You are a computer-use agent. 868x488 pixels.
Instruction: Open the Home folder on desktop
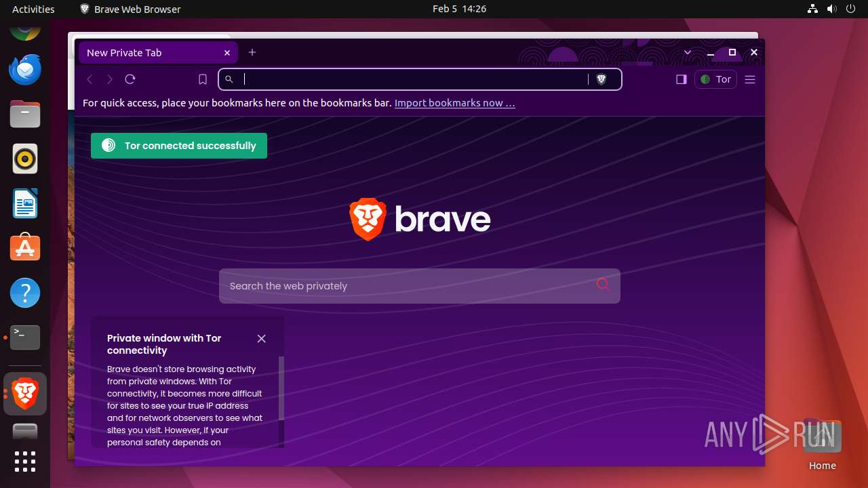(822, 445)
